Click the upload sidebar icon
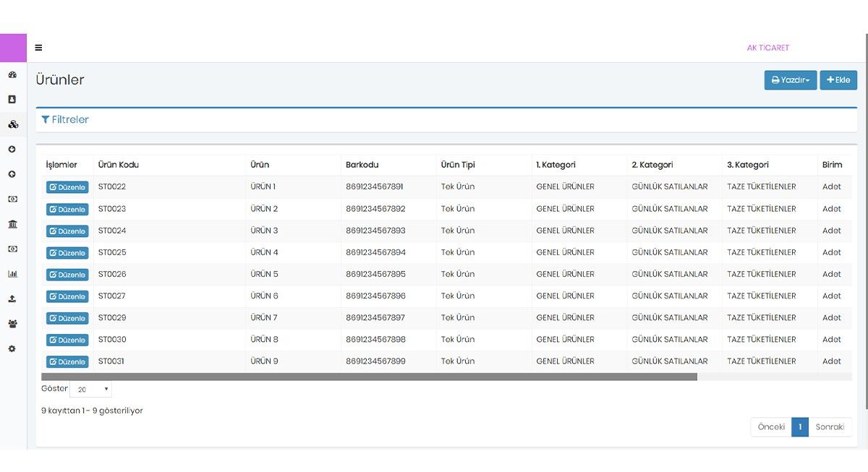This screenshot has width=868, height=472. 12,299
